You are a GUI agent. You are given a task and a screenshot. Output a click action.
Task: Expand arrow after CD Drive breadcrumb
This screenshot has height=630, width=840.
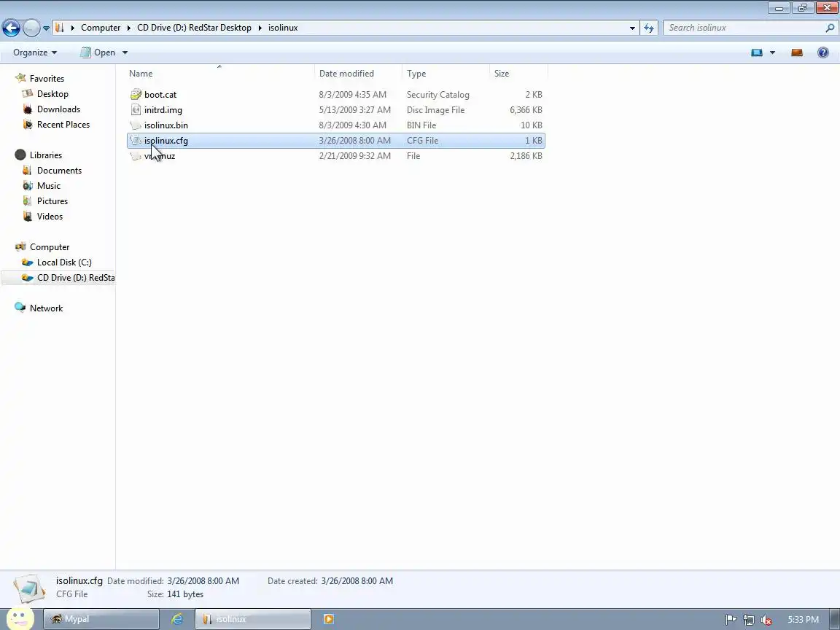point(260,28)
